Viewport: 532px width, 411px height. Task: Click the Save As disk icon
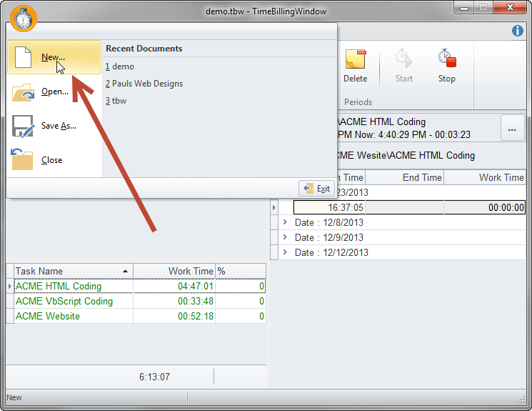tap(24, 126)
